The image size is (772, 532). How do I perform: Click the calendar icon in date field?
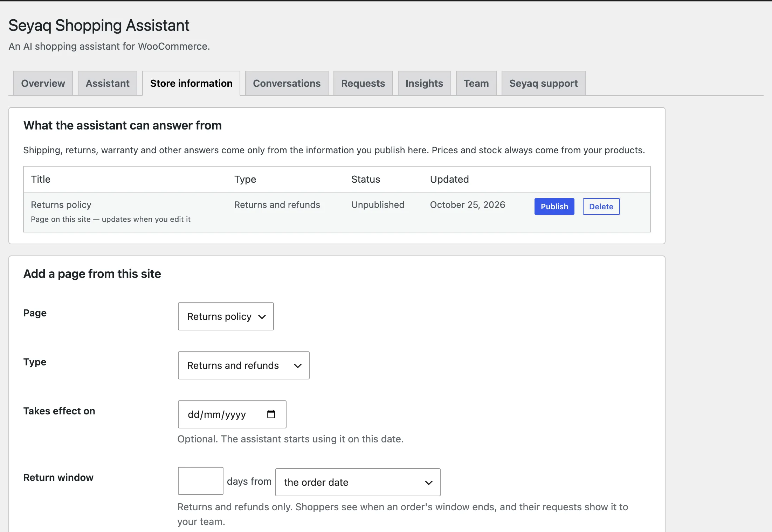click(x=271, y=414)
